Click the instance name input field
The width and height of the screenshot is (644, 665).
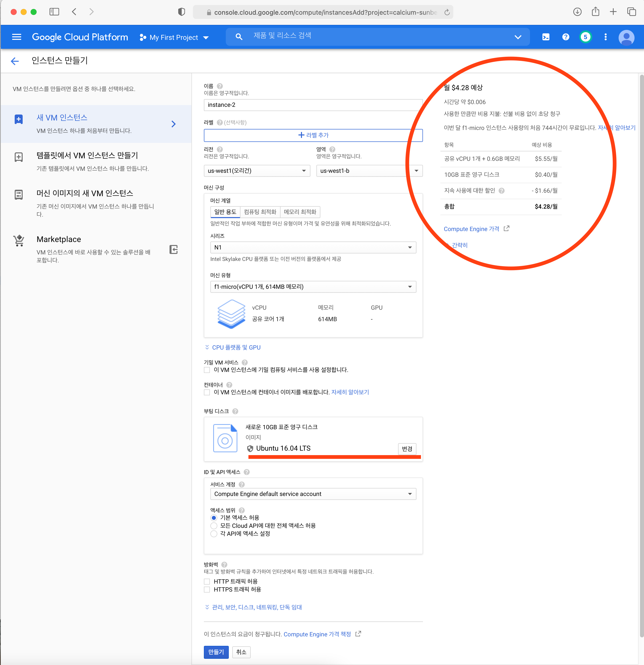pyautogui.click(x=313, y=105)
